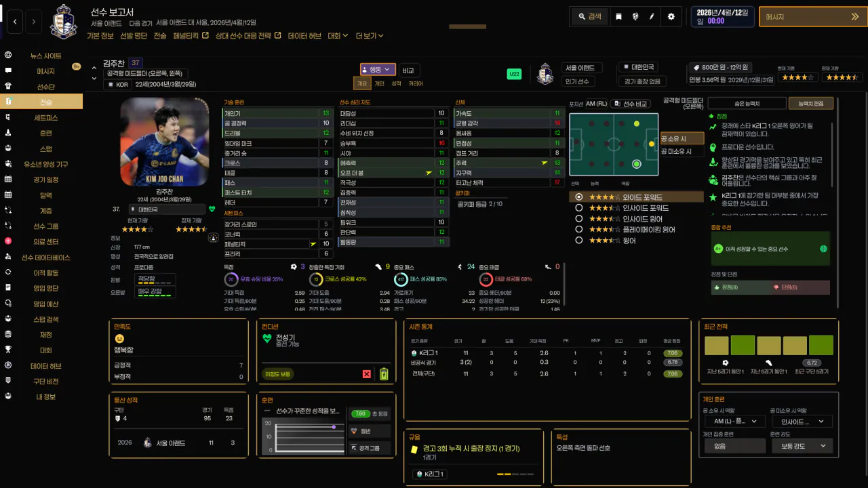Click the 스탭 검색 sidebar icon
868x488 pixels.
[x=8, y=319]
